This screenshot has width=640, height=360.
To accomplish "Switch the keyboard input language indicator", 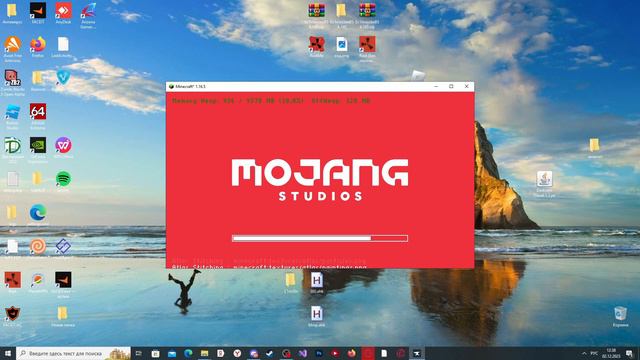I will pyautogui.click(x=594, y=353).
